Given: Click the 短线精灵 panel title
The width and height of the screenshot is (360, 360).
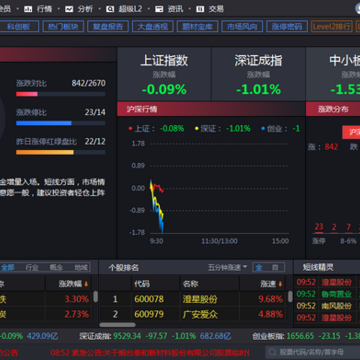Looking at the screenshot, I should tap(318, 267).
